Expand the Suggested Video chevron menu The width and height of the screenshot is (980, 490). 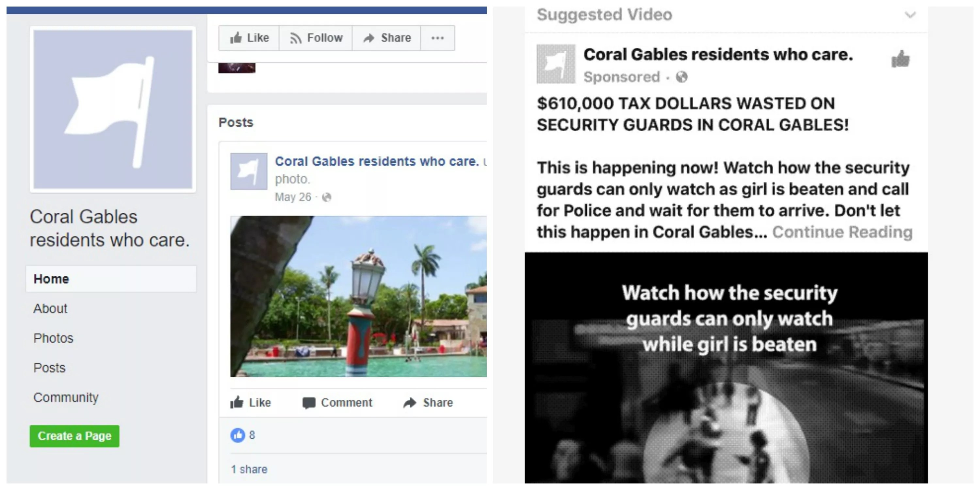coord(910,15)
